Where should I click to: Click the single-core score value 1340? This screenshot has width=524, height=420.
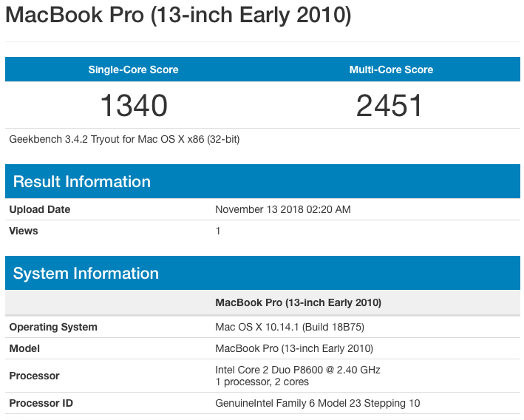[134, 106]
